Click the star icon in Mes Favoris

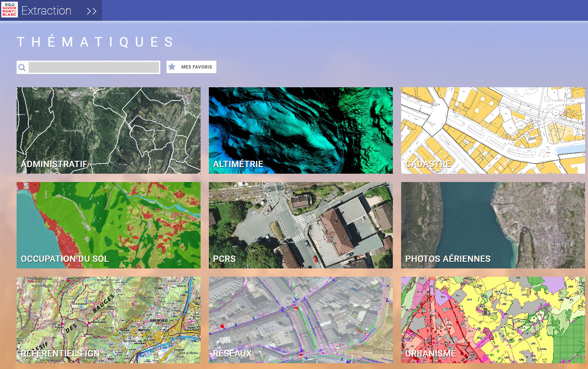coord(172,67)
